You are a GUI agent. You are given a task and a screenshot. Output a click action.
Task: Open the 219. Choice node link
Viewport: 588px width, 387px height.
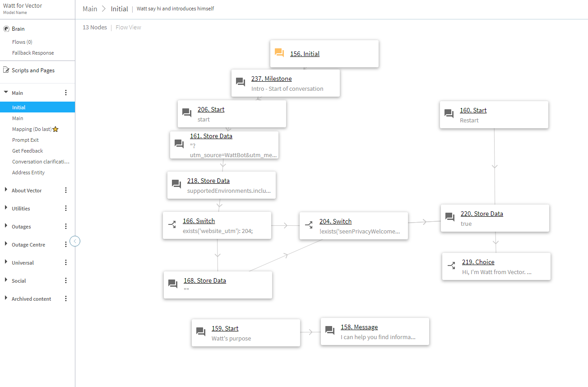tap(478, 262)
